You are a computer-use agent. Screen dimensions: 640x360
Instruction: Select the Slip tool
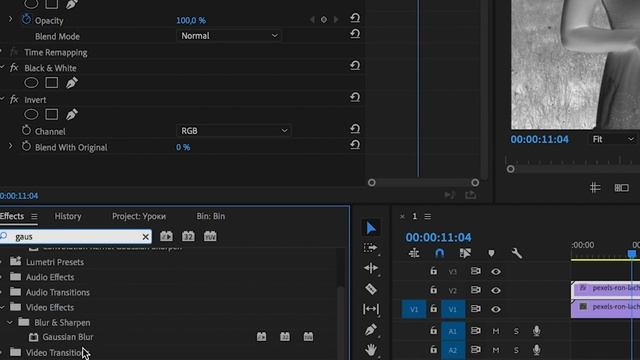(371, 309)
